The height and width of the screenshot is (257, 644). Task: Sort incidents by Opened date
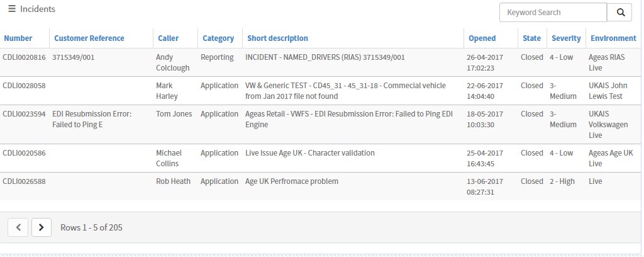482,38
